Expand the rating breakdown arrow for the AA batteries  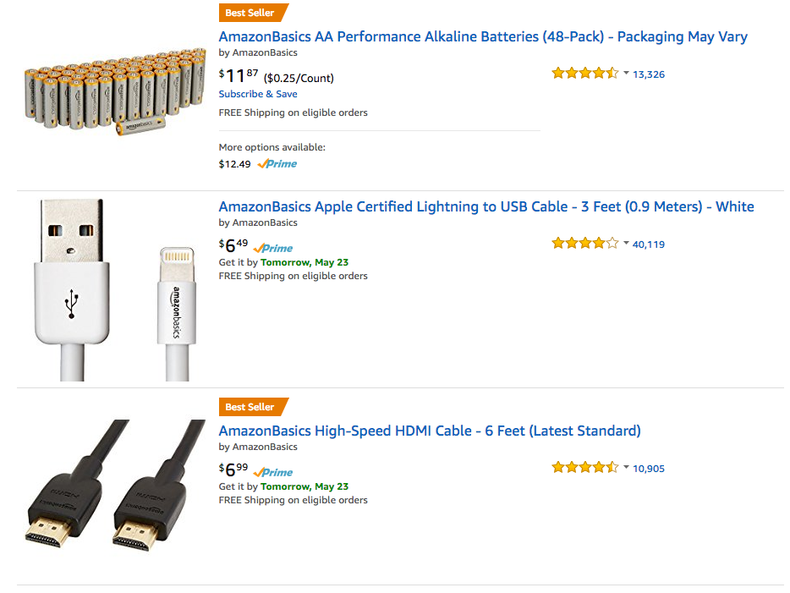626,73
